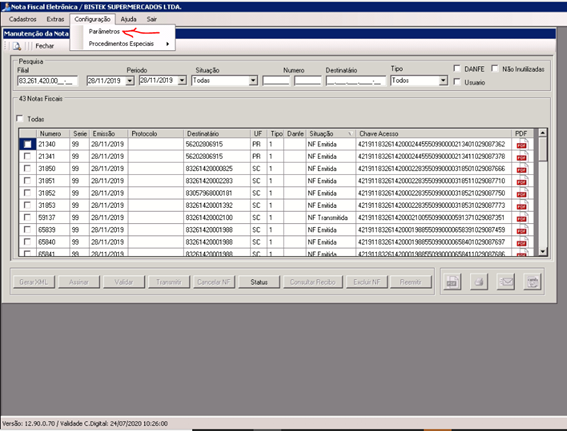
Task: Click the NF Transmitida cell of nota 59137
Action: pyautogui.click(x=331, y=218)
